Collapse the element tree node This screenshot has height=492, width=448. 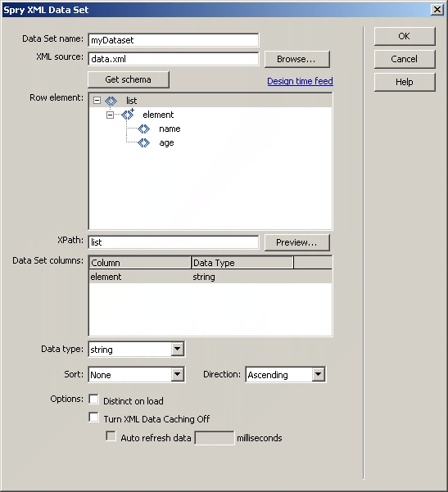pyautogui.click(x=110, y=115)
